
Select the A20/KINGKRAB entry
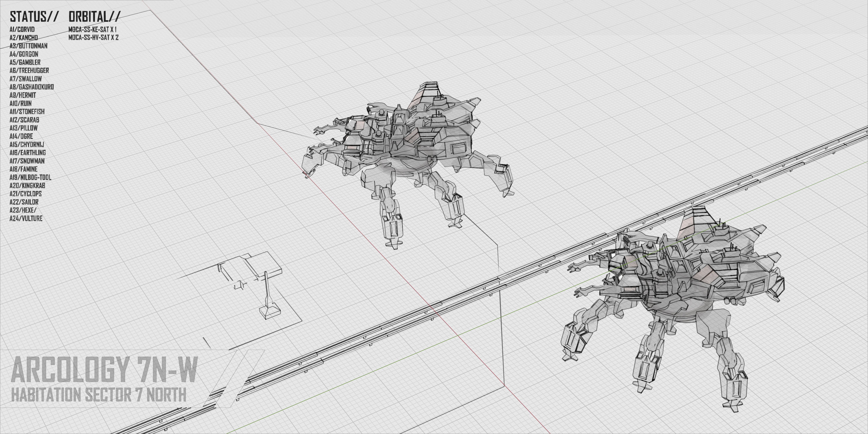27,186
